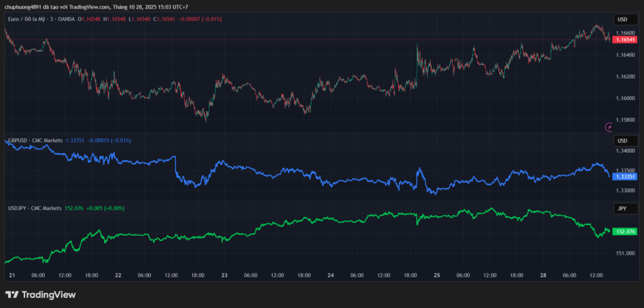The height and width of the screenshot is (308, 644).
Task: Click the blue 1.33351 price label
Action: coord(625,177)
